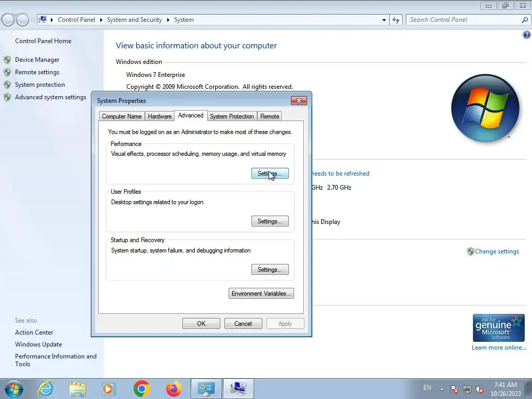
Task: Click Learn more online link
Action: (x=499, y=348)
